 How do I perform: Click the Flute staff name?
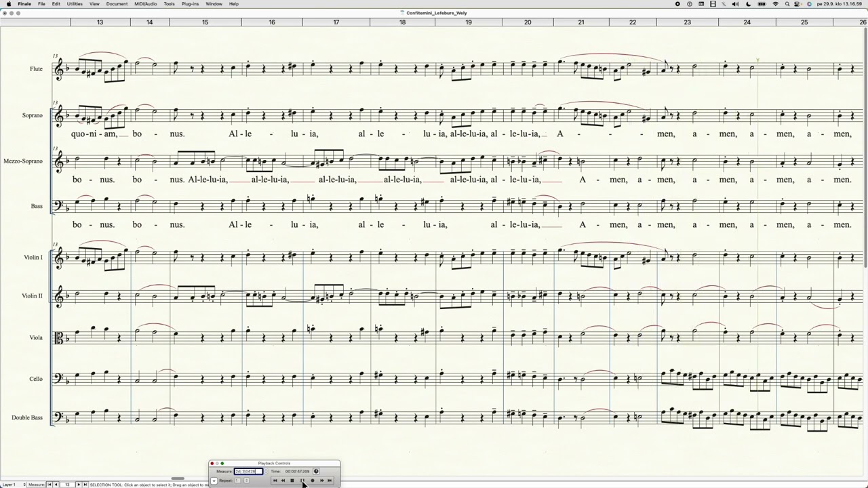pyautogui.click(x=36, y=69)
